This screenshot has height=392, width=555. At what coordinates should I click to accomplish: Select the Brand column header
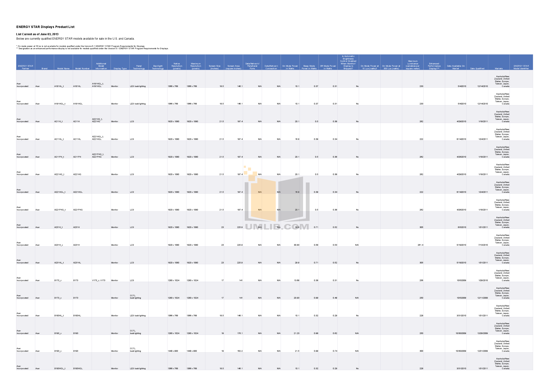pyautogui.click(x=45, y=69)
